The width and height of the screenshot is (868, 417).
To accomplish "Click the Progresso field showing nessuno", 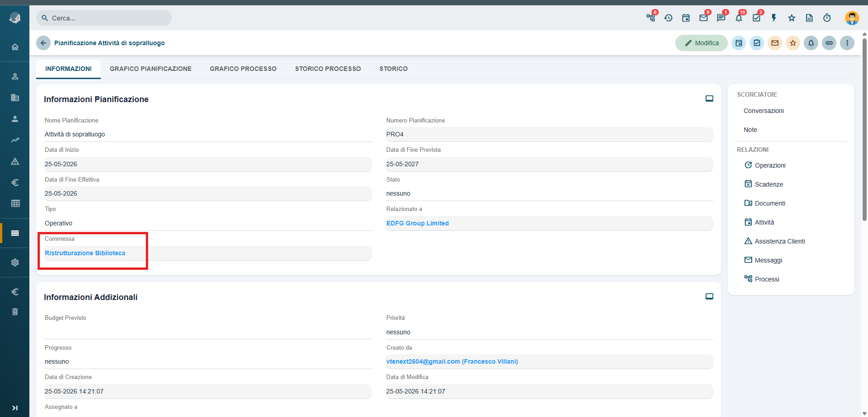I will point(208,361).
